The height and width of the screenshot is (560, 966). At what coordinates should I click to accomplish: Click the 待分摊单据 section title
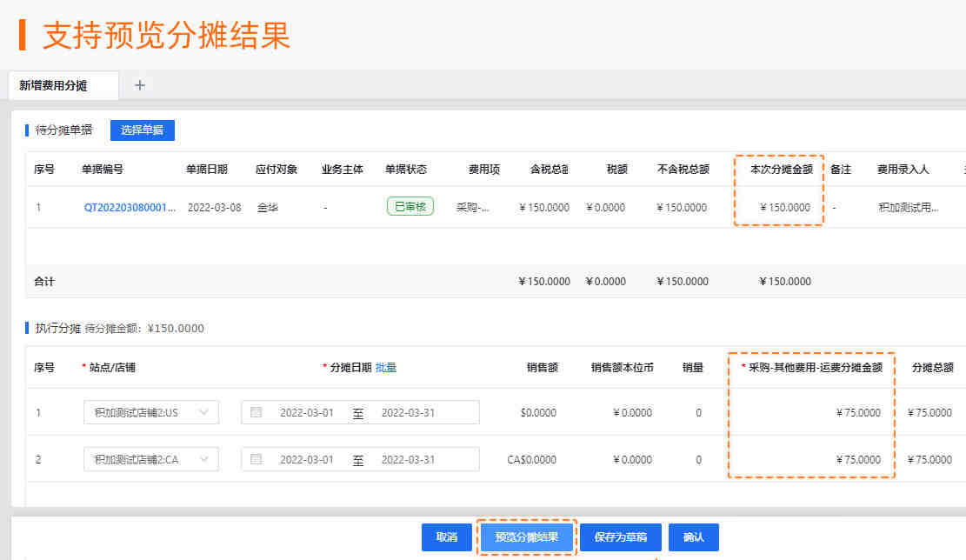point(63,130)
